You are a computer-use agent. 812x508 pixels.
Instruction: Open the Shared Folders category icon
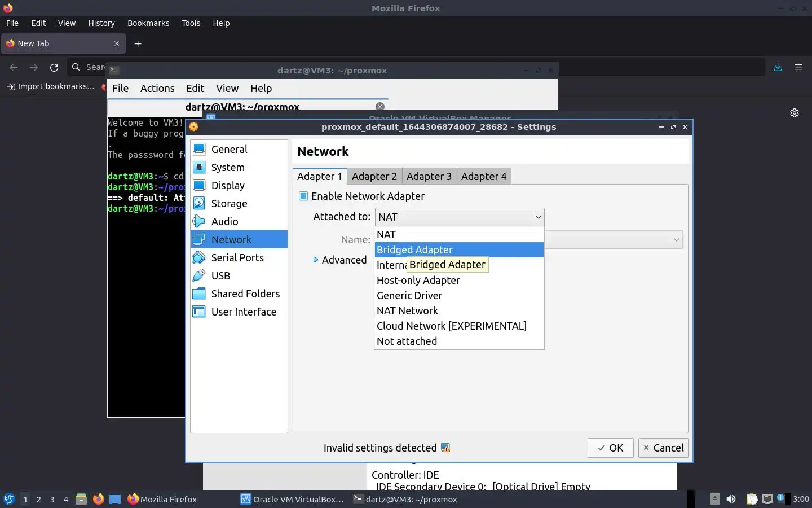click(199, 294)
